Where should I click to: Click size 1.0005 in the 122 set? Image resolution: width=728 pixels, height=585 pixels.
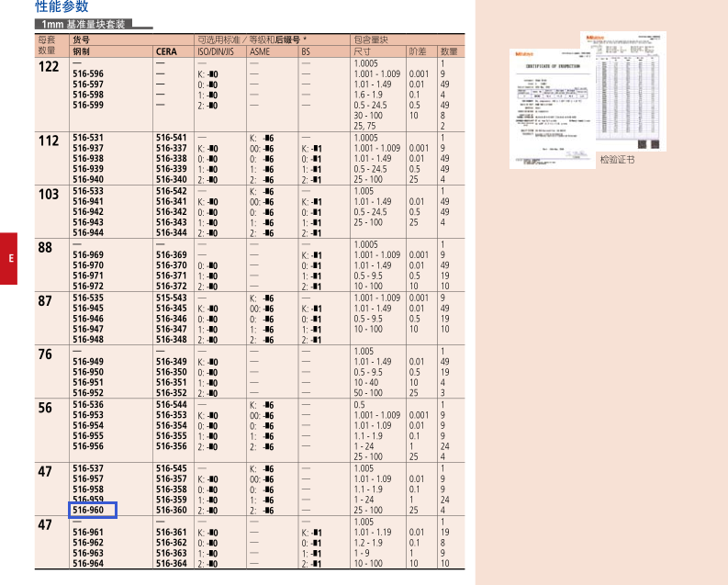point(366,63)
